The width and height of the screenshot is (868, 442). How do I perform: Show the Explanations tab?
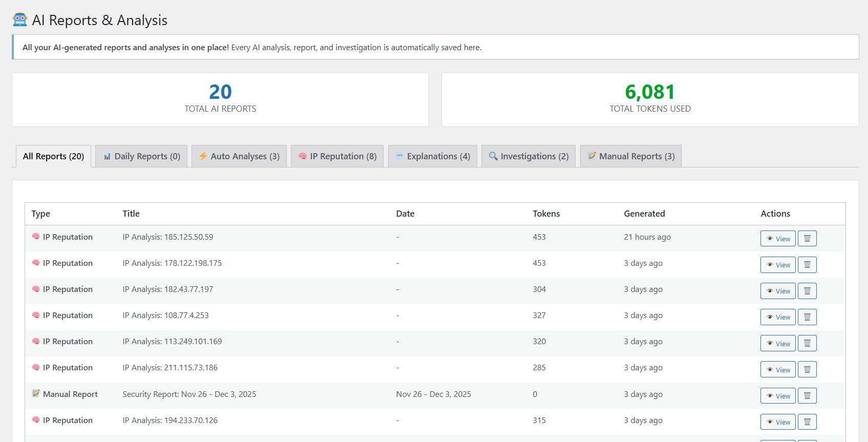[x=433, y=156]
